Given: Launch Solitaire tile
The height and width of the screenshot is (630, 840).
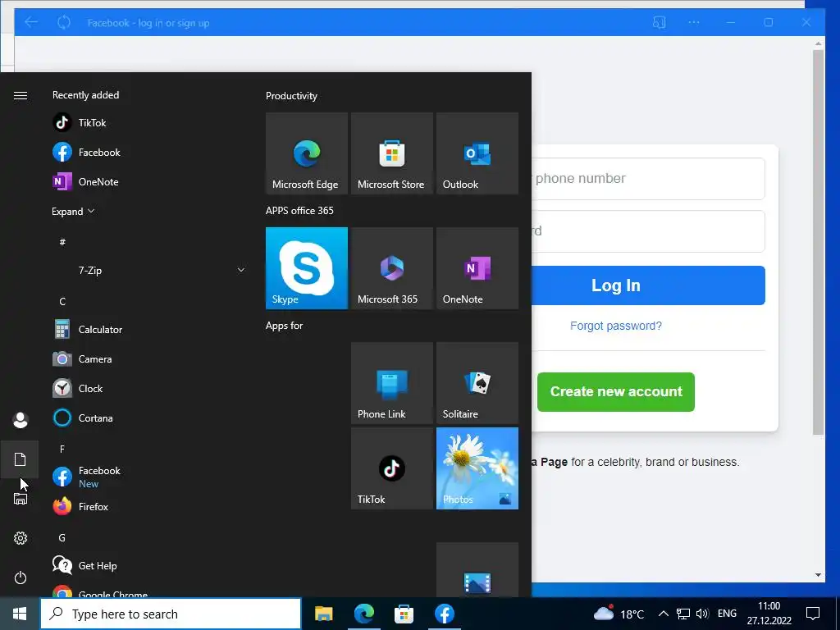Looking at the screenshot, I should (x=477, y=383).
